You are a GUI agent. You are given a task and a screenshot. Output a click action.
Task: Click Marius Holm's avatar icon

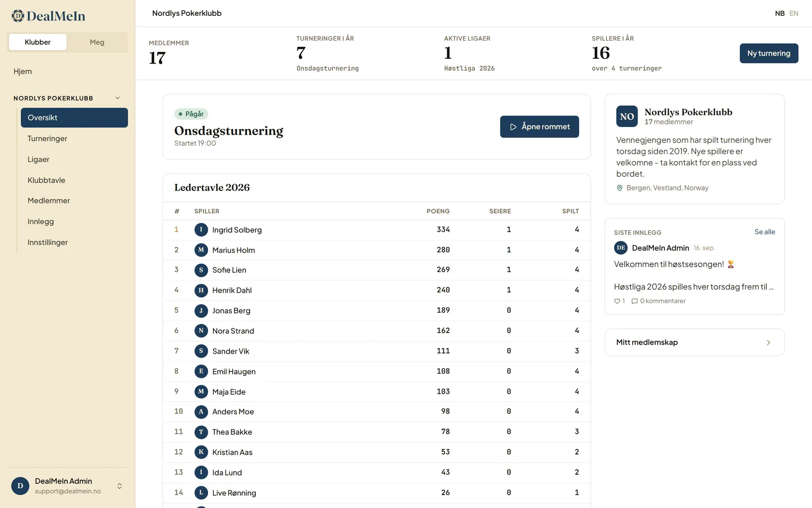click(201, 250)
